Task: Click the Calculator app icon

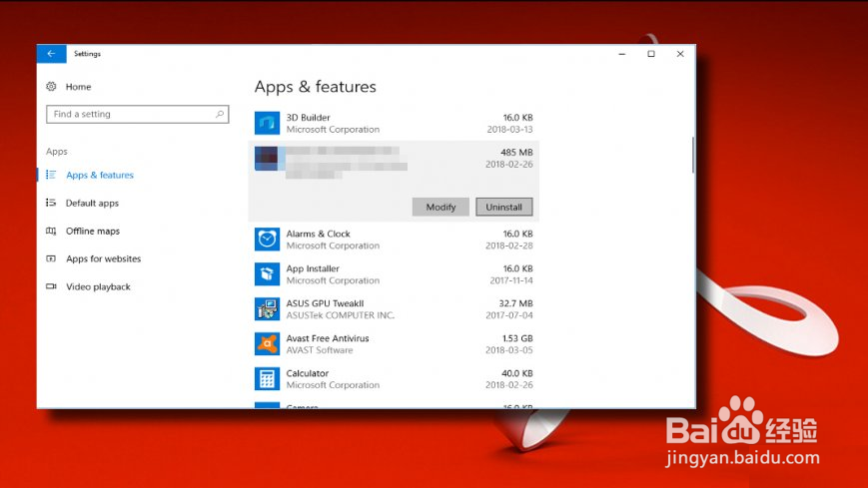Action: coord(267,378)
